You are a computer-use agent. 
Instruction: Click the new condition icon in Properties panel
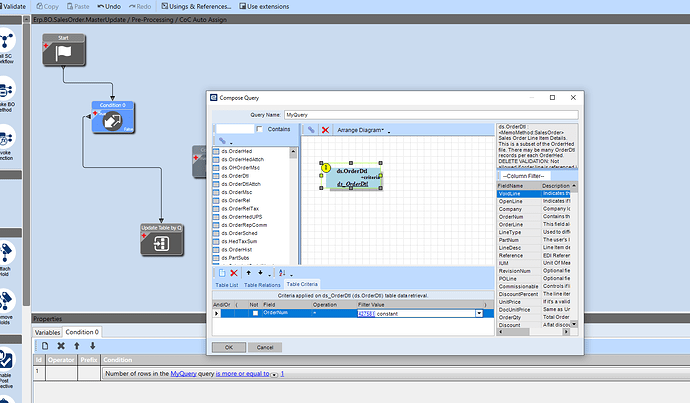click(45, 345)
